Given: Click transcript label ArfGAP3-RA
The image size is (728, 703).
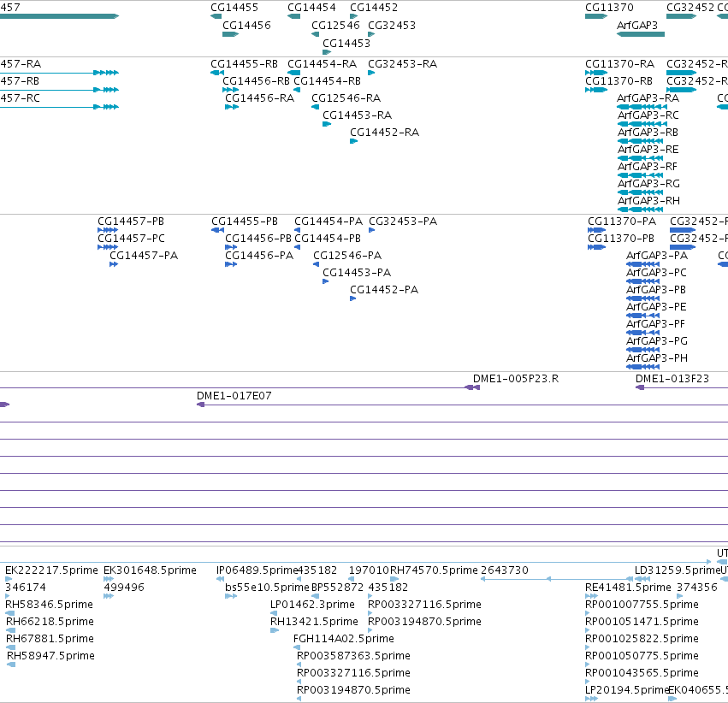Looking at the screenshot, I should pyautogui.click(x=648, y=97).
